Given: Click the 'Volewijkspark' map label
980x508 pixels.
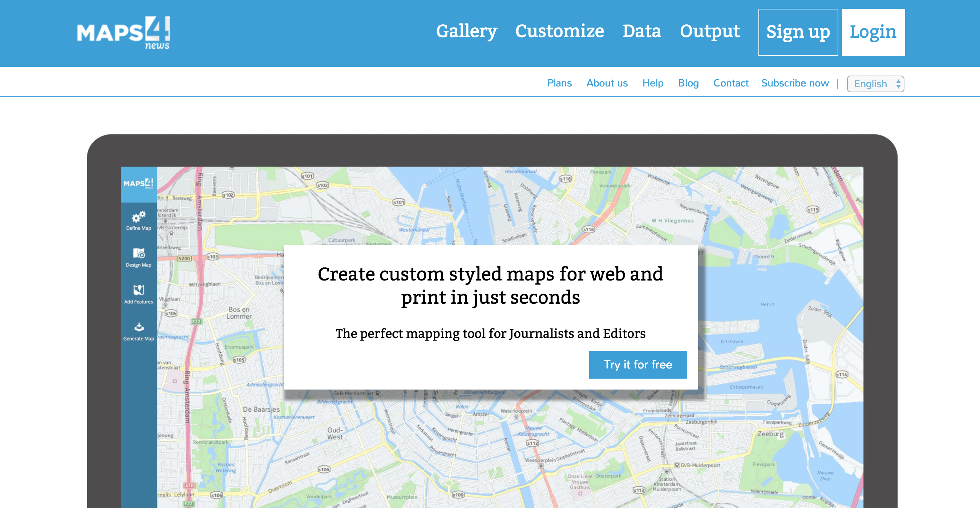Looking at the screenshot, I should [x=614, y=186].
